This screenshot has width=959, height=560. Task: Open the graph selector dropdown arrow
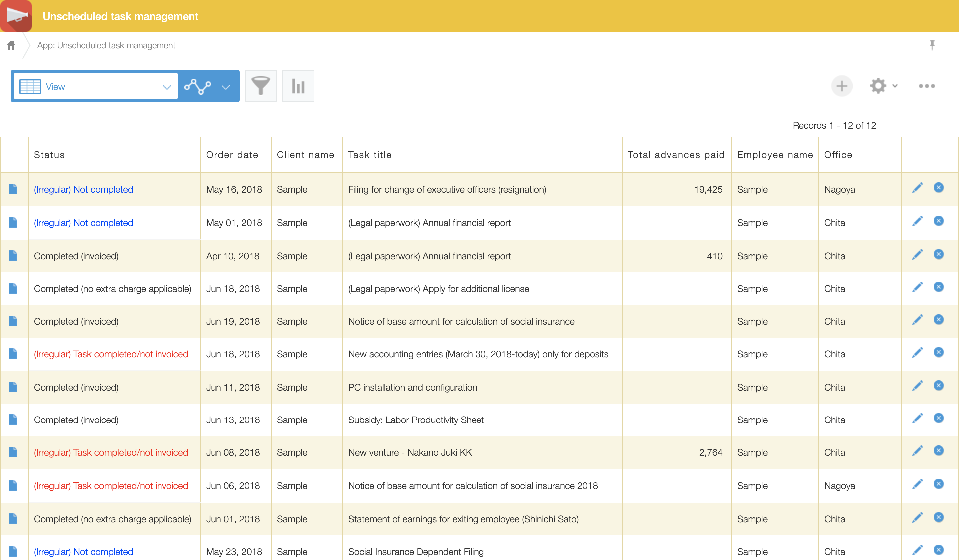click(226, 87)
